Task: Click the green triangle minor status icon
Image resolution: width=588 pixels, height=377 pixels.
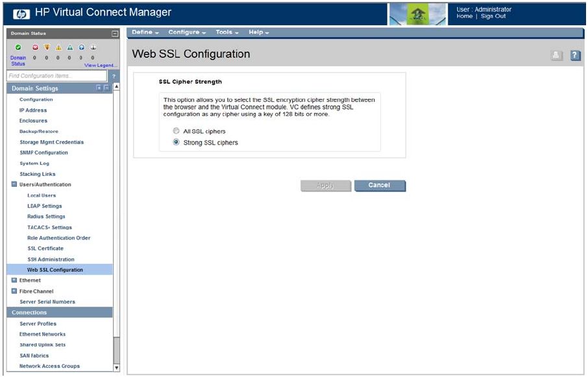Action: click(x=70, y=47)
